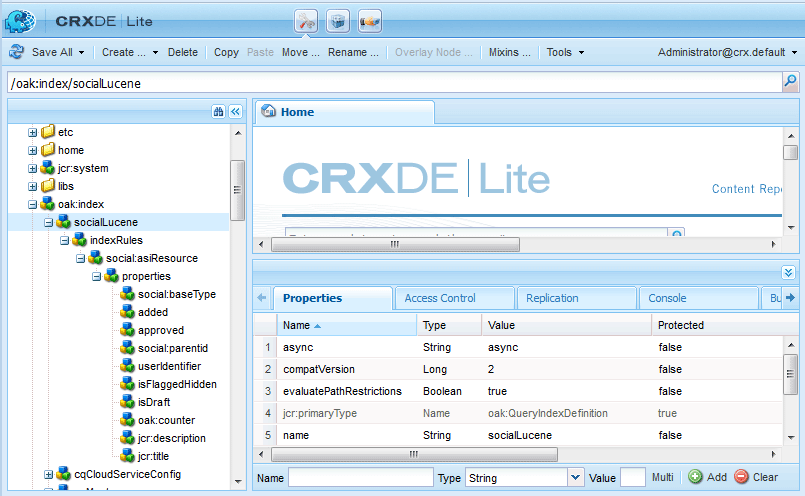The width and height of the screenshot is (805, 496).
Task: Select the approved node in tree
Action: pyautogui.click(x=161, y=330)
